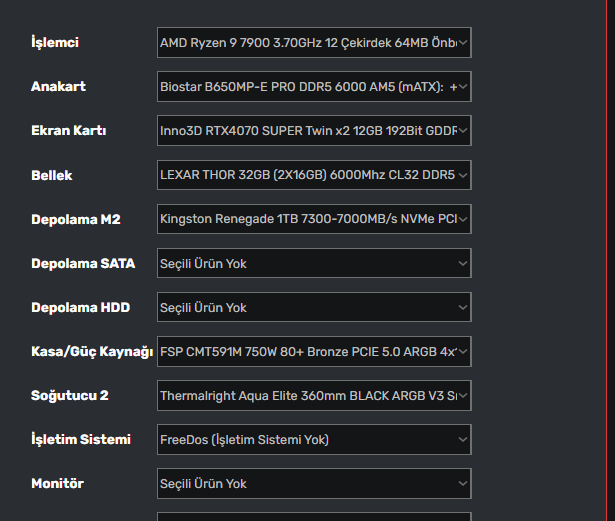Click the chevron arrow on İşlemci field

pos(463,43)
